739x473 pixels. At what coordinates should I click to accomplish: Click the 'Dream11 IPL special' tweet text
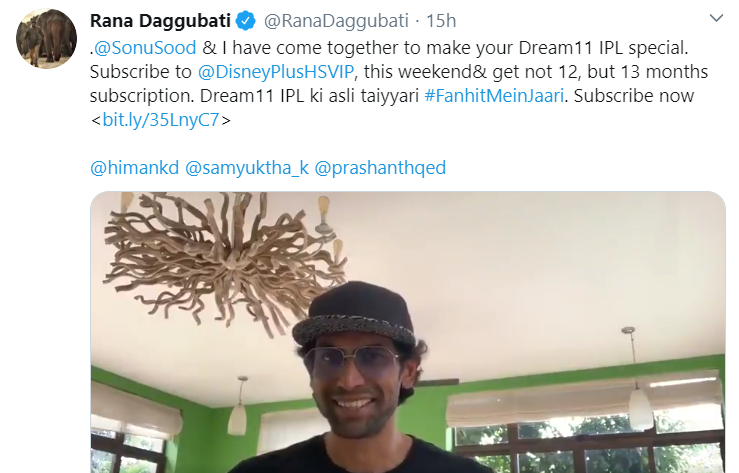coord(603,48)
